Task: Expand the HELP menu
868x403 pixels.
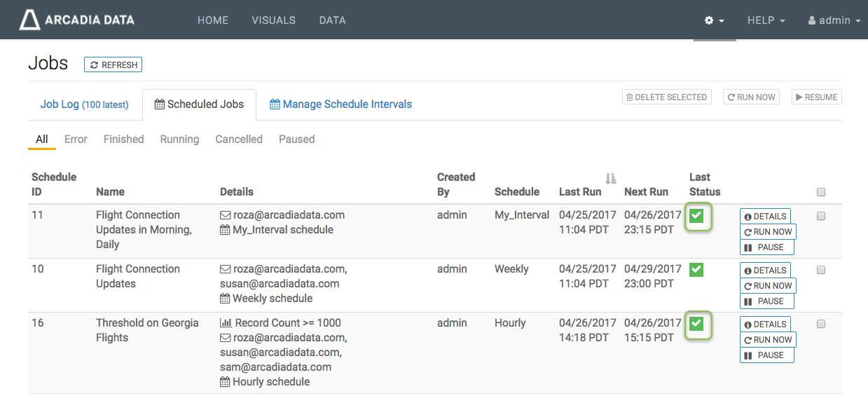Action: click(x=766, y=21)
